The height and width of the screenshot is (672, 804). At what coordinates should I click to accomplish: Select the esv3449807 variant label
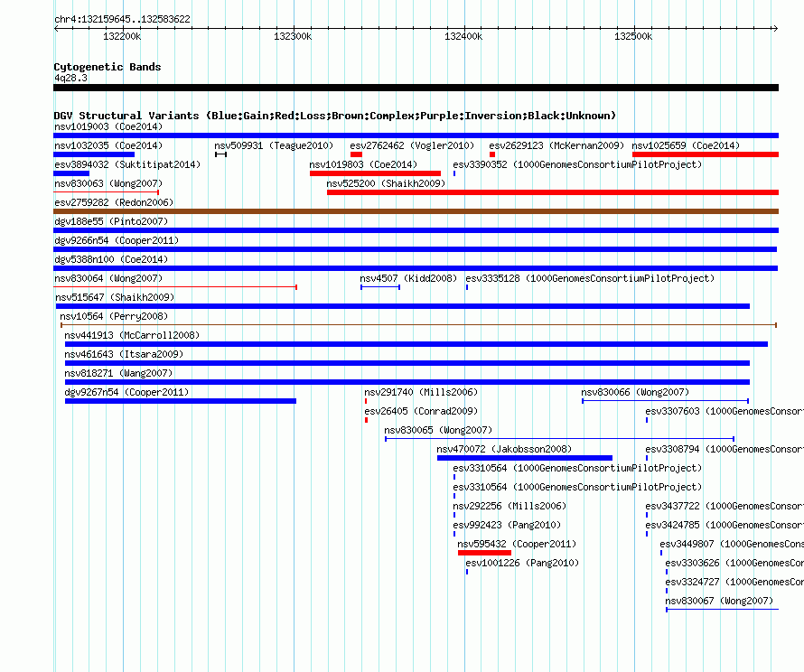pyautogui.click(x=732, y=544)
